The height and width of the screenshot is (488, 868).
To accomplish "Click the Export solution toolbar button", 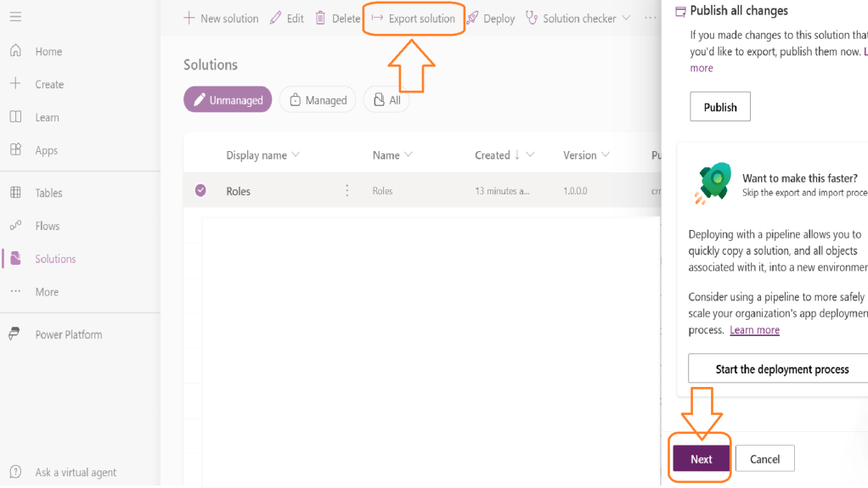I will (414, 19).
